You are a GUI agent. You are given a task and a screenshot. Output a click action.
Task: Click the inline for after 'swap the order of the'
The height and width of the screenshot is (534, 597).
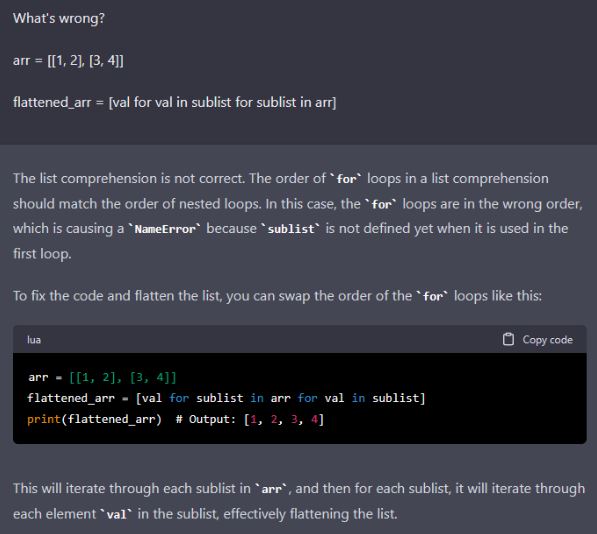(x=433, y=296)
